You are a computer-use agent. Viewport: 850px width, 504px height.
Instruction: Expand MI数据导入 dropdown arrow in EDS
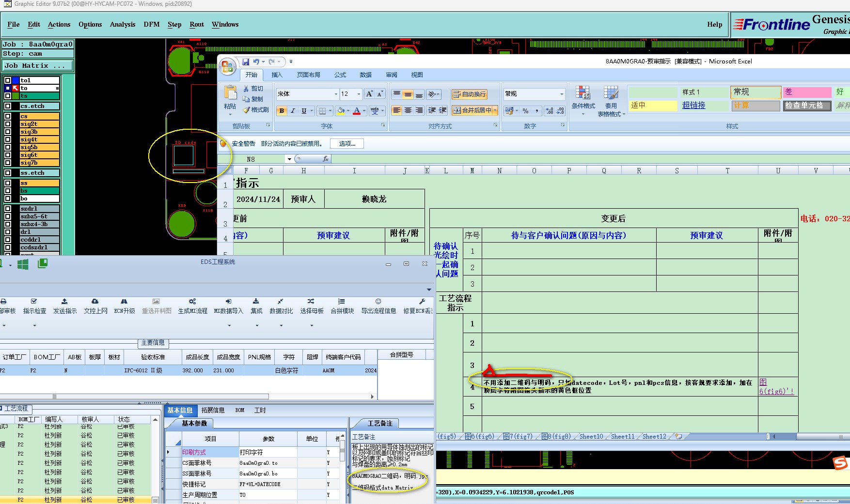[x=229, y=325]
